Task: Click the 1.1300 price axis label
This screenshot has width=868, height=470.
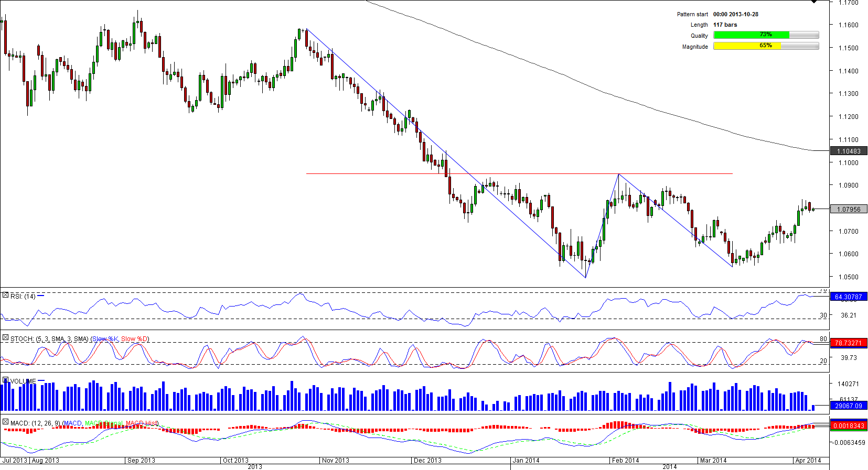Action: click(x=849, y=94)
